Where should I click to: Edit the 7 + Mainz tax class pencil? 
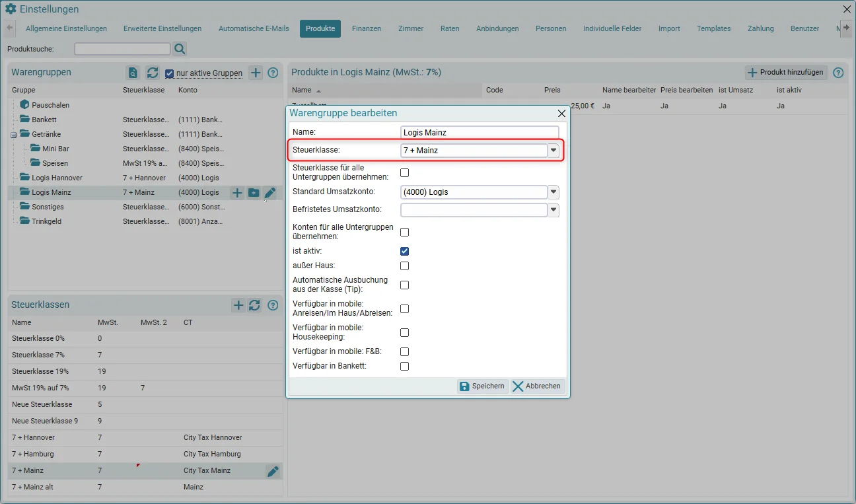(x=273, y=471)
